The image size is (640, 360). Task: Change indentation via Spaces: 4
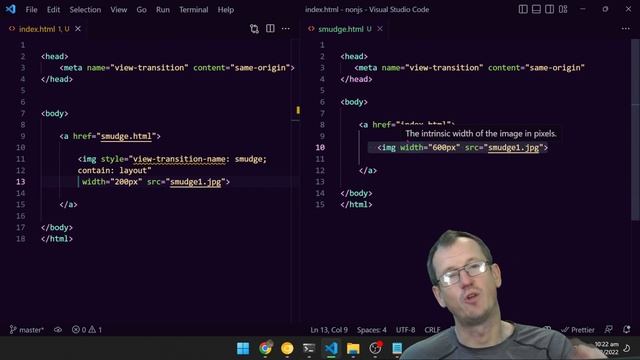[371, 329]
